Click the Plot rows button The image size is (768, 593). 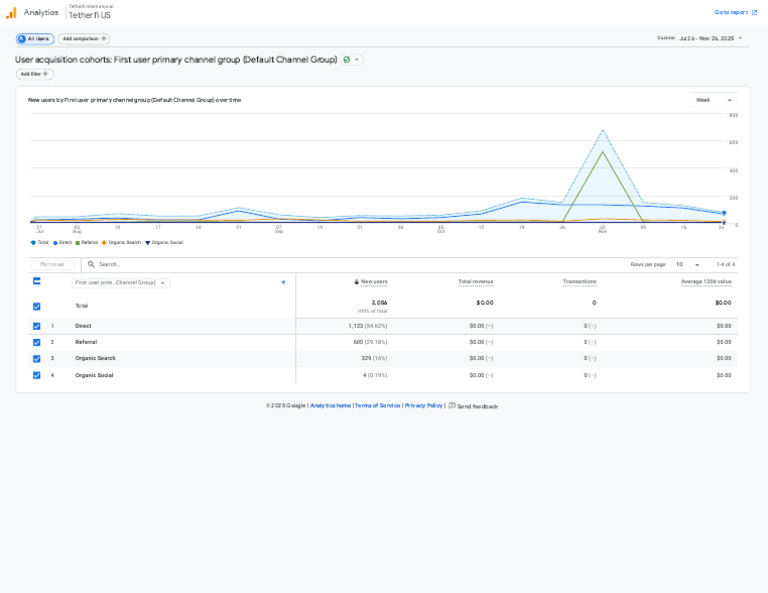coord(52,264)
